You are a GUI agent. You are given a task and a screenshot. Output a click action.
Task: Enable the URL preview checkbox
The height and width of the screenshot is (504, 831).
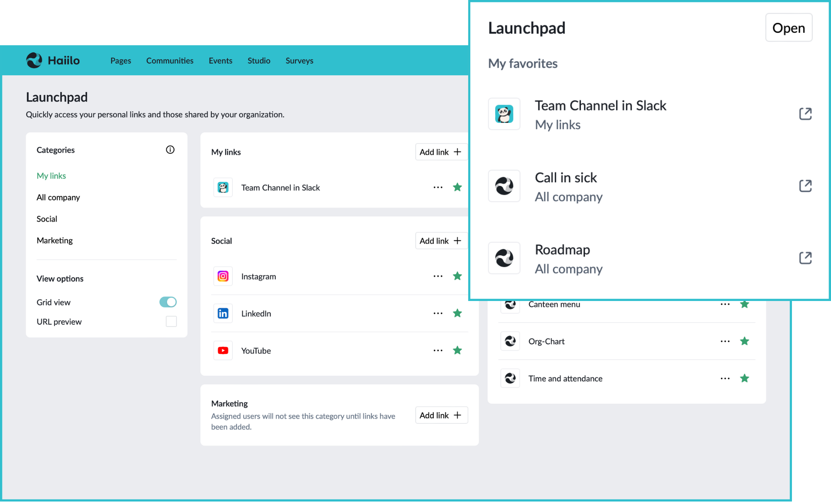[171, 321]
